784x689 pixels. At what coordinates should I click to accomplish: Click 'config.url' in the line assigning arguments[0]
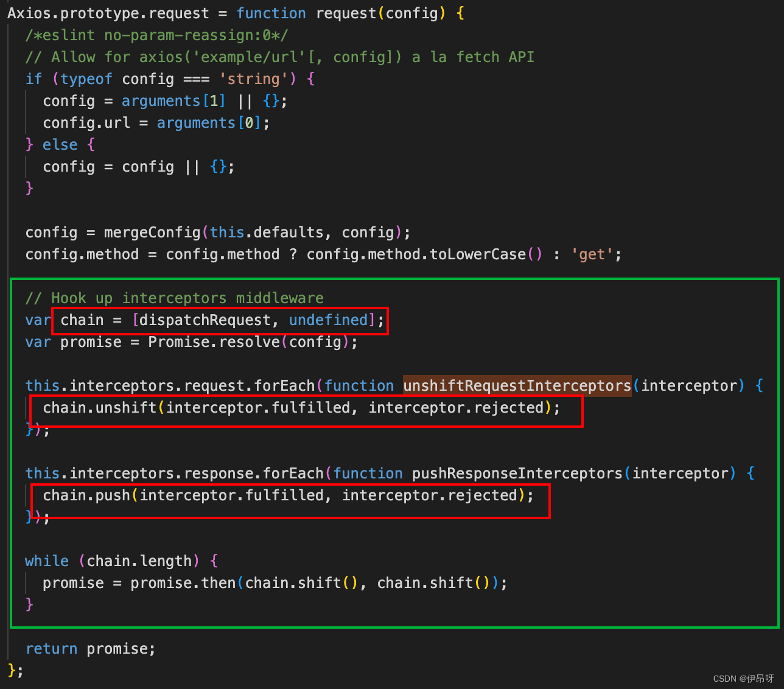click(86, 123)
